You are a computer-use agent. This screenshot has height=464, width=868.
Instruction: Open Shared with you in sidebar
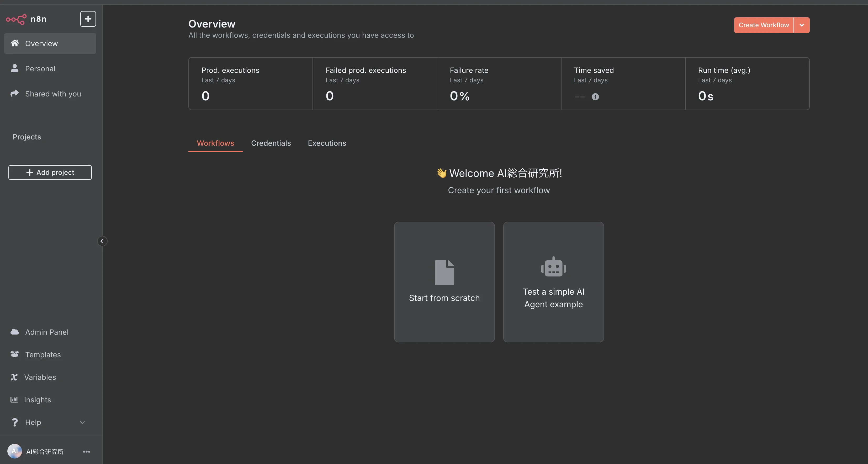[50, 94]
